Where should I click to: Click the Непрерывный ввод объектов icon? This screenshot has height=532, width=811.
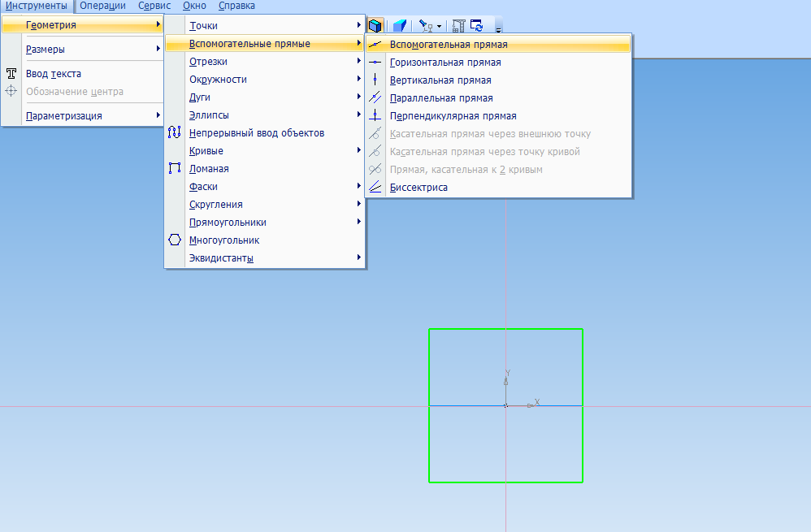point(175,133)
